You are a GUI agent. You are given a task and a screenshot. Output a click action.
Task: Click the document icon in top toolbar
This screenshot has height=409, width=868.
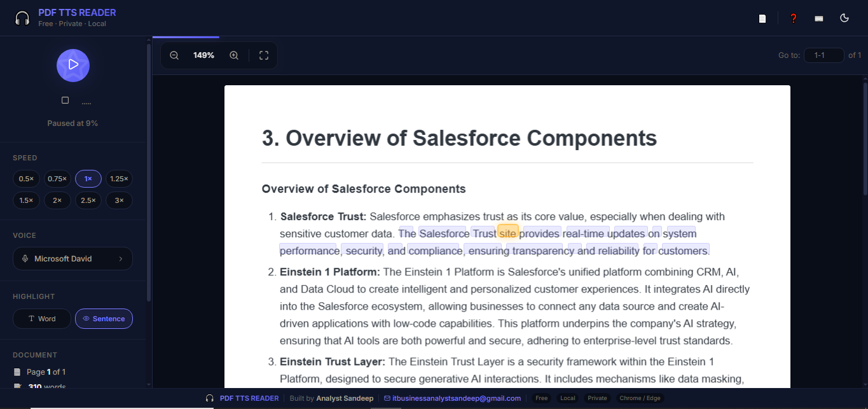762,18
